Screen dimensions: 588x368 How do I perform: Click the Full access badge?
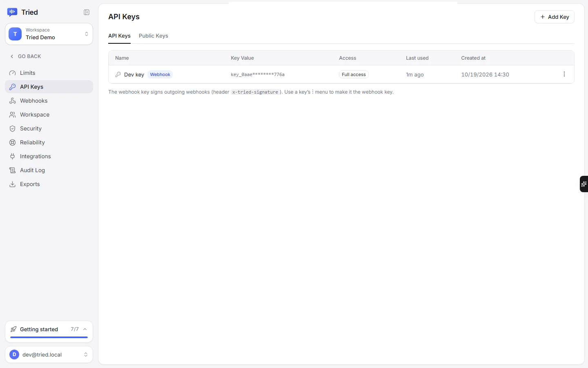(354, 74)
